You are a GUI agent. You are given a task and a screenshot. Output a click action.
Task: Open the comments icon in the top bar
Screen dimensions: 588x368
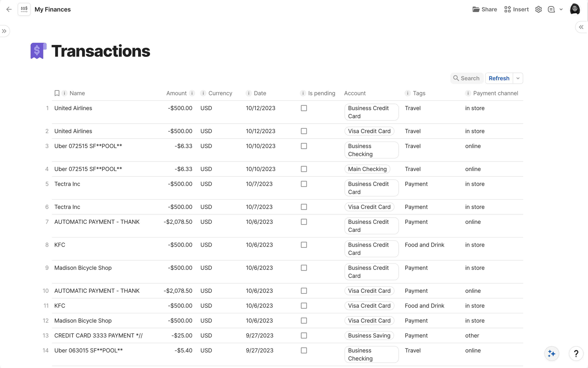point(552,9)
